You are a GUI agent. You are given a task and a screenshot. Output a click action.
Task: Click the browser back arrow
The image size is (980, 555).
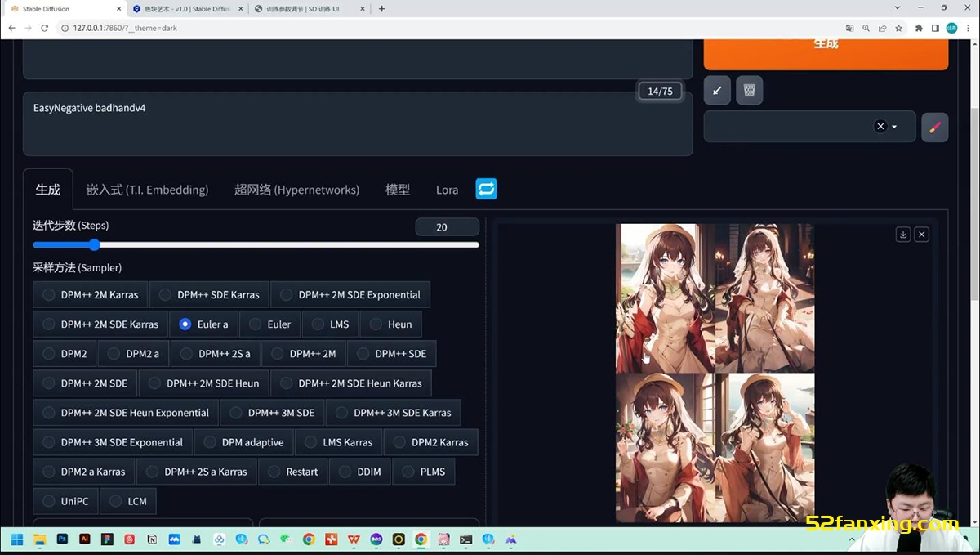[x=11, y=28]
